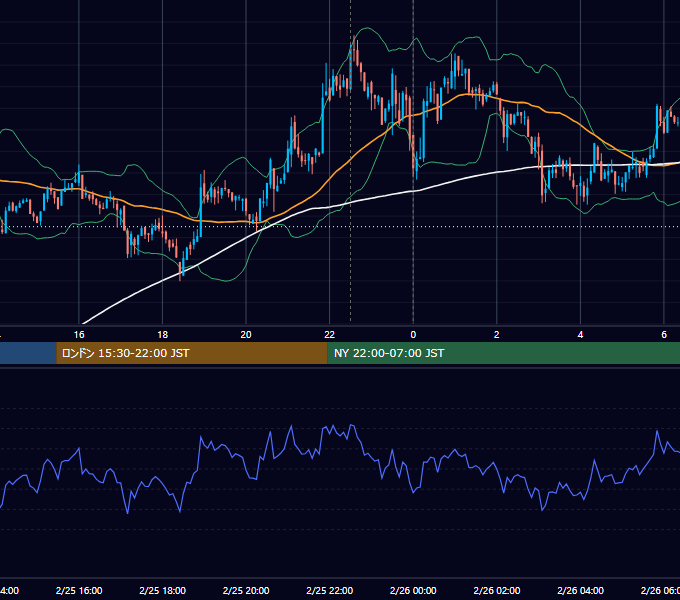Click the hour label 20 on price chart axis
This screenshot has width=680, height=600.
246,334
